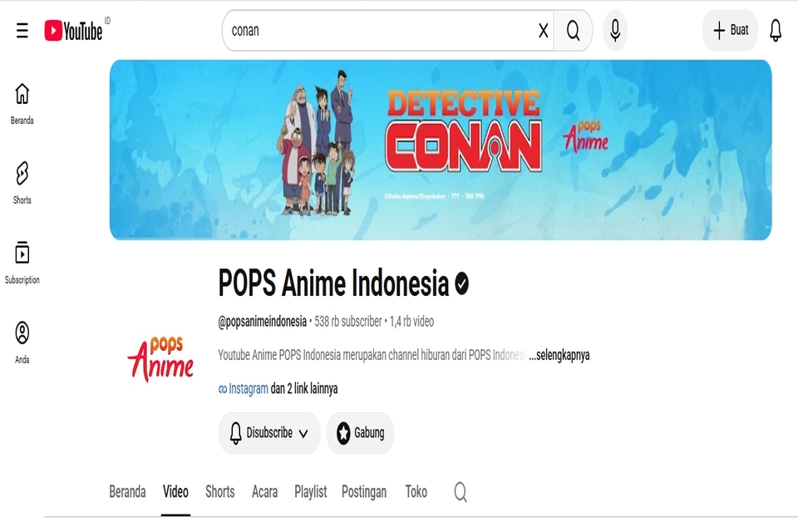The image size is (798, 532).
Task: Select the Video tab
Action: 175,492
